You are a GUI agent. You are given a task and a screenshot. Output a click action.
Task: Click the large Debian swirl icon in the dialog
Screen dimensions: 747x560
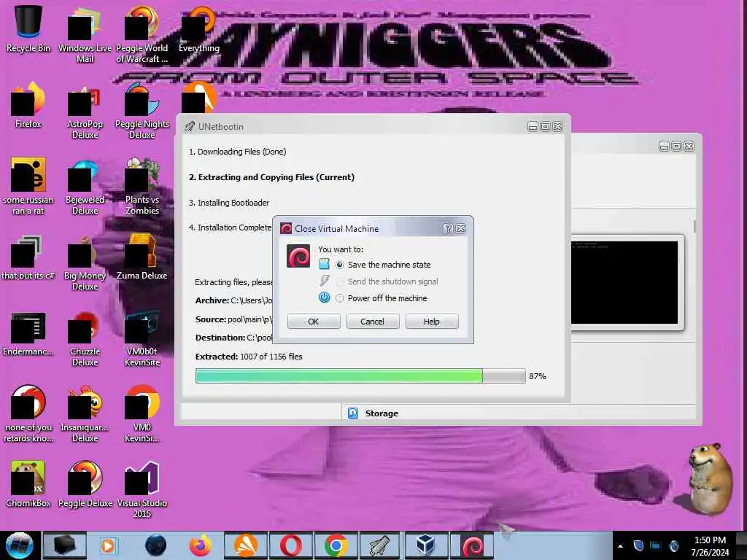coord(298,256)
